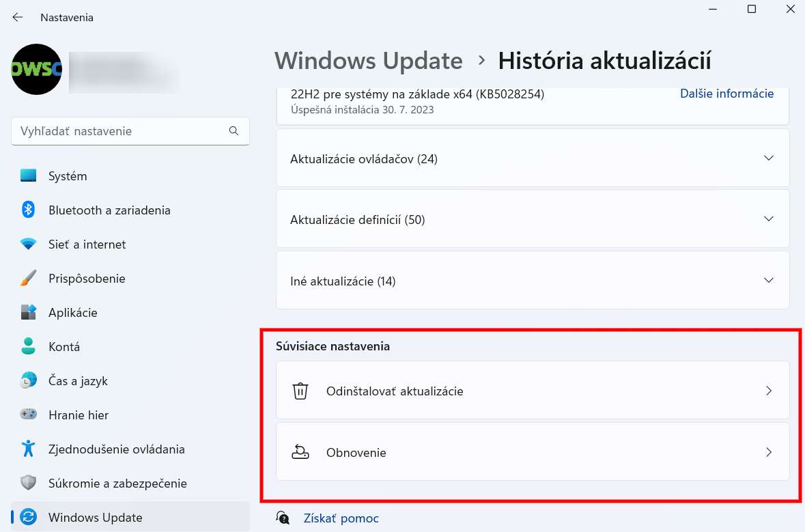The width and height of the screenshot is (805, 532).
Task: Click the Súvisiace nastavenia heading
Action: click(x=333, y=346)
